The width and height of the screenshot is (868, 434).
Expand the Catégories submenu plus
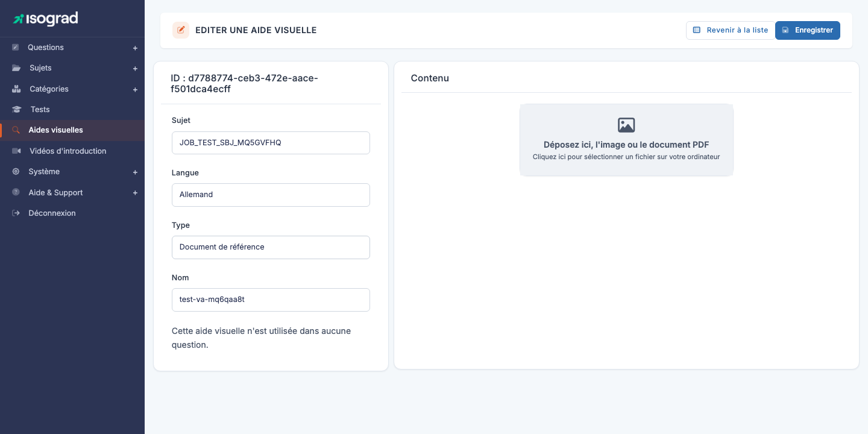coord(135,90)
